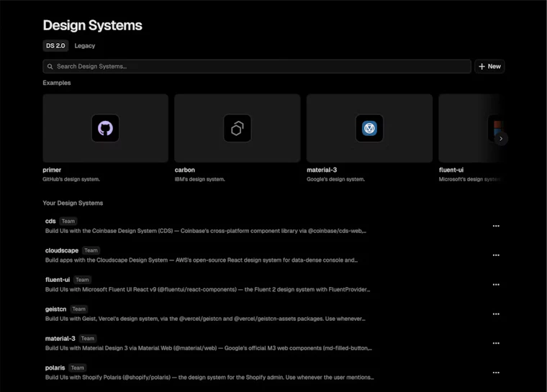547x392 pixels.
Task: Focus the Search Design Systems field
Action: click(257, 66)
